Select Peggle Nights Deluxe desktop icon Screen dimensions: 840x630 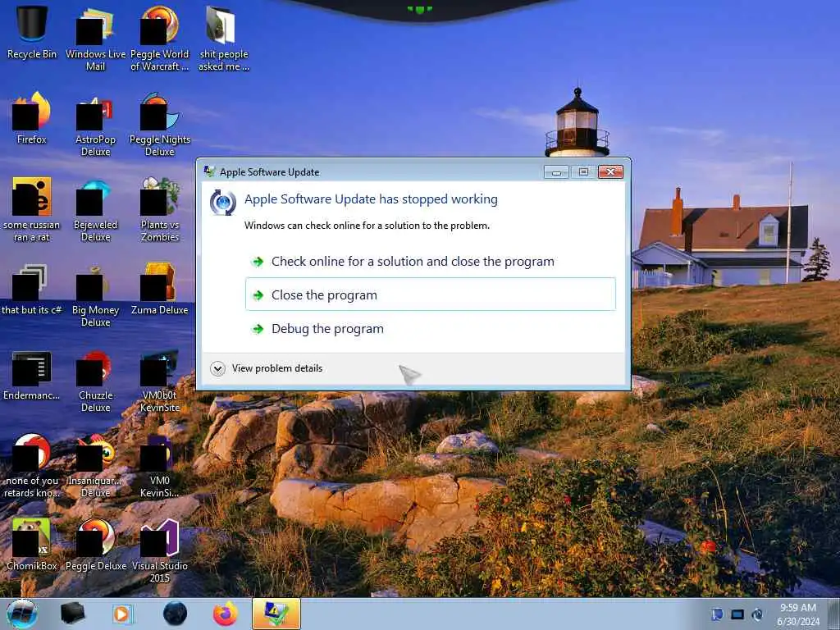(160, 123)
